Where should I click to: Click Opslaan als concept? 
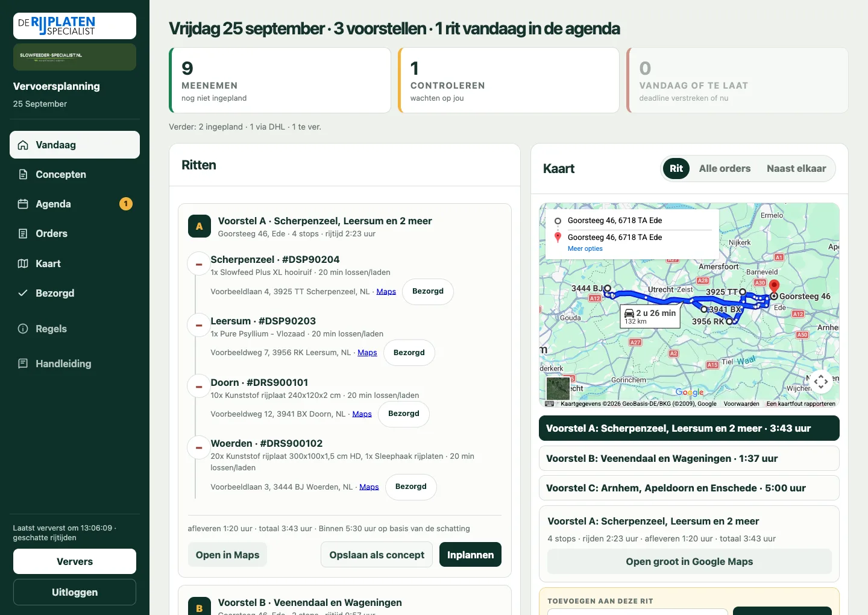377,555
